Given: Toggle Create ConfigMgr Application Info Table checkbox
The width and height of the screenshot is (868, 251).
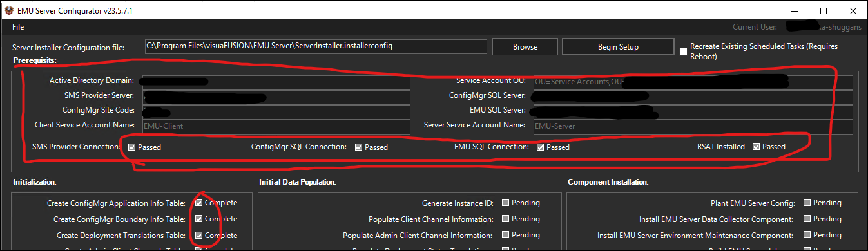Looking at the screenshot, I should (198, 203).
